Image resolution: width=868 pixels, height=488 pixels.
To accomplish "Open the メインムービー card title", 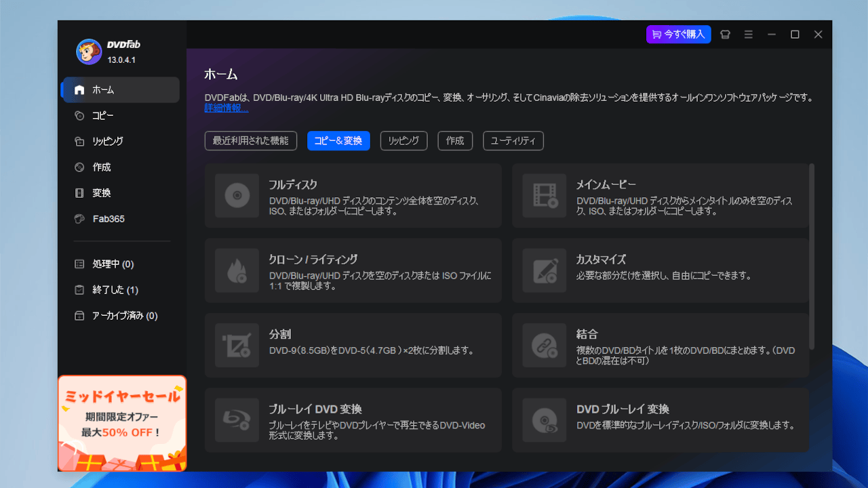I will point(606,184).
